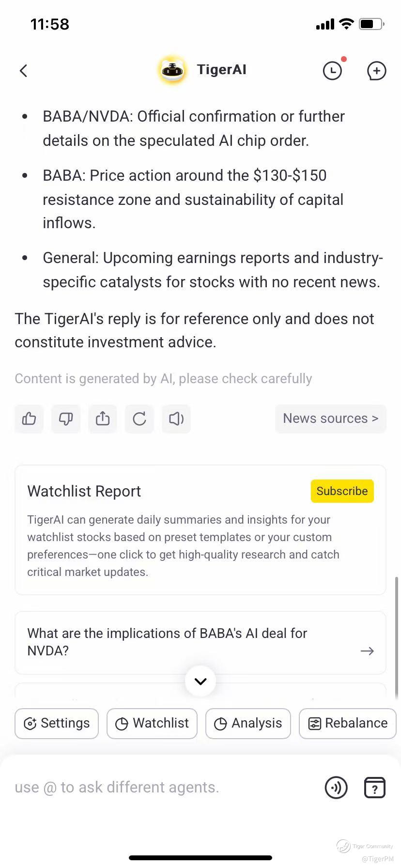Image resolution: width=401 pixels, height=868 pixels.
Task: Regenerate the AI response
Action: coord(139,418)
